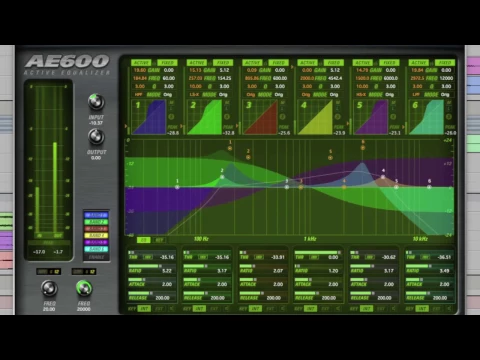
Task: Open band 1 MODE selector showing HPF
Action: click(x=139, y=95)
